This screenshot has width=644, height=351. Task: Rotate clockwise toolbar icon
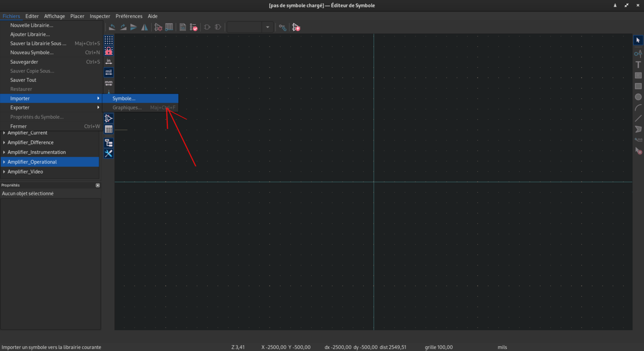pyautogui.click(x=123, y=27)
